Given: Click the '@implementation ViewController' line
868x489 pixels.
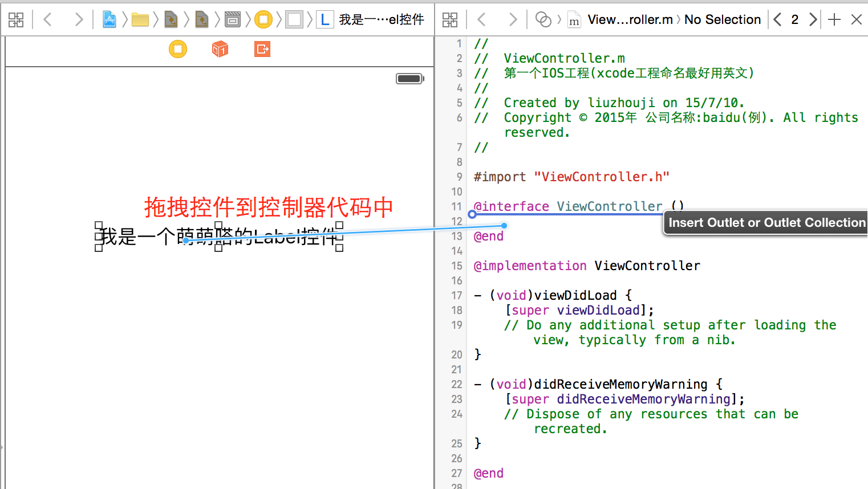Looking at the screenshot, I should [x=587, y=266].
